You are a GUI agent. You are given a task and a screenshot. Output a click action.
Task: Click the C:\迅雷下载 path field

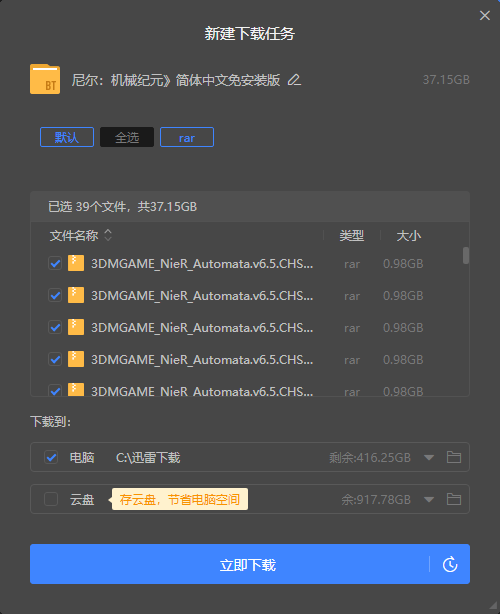tap(148, 457)
